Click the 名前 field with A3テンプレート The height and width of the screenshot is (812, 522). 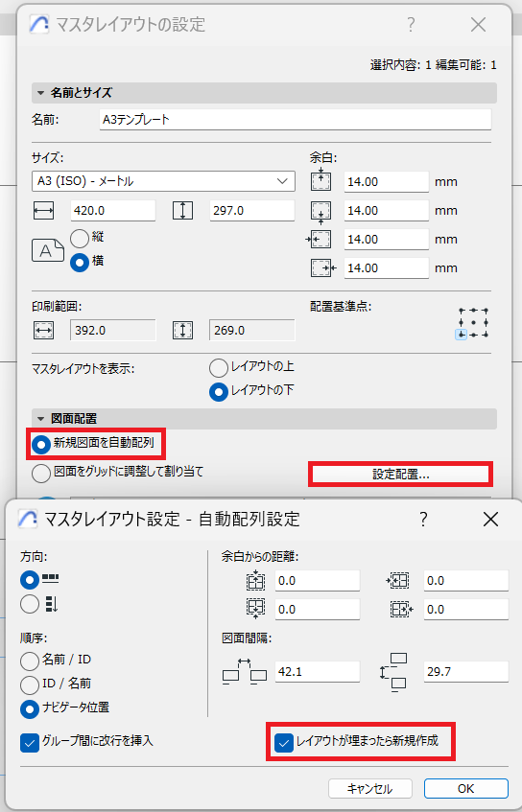point(295,120)
